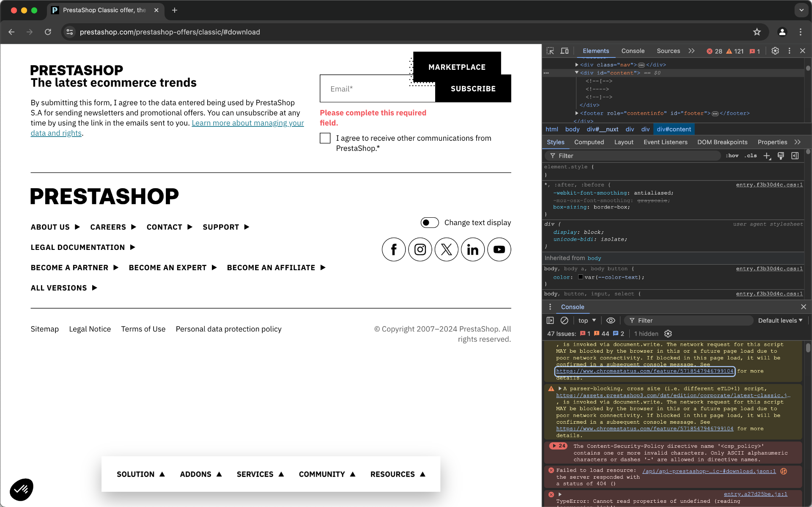The height and width of the screenshot is (507, 812).
Task: Open the Default levels dropdown
Action: coord(780,321)
